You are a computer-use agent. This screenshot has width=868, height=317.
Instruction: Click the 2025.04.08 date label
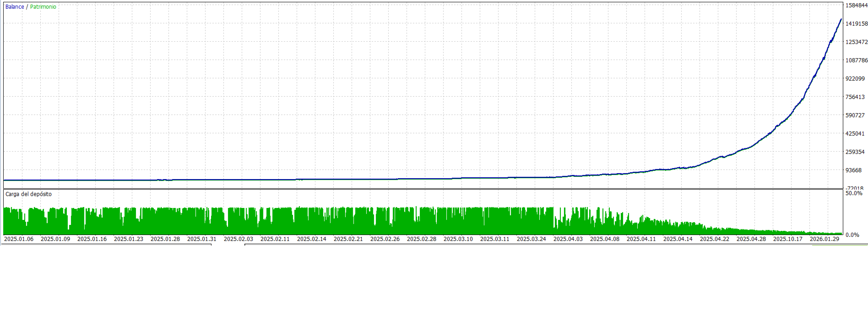[x=605, y=239]
